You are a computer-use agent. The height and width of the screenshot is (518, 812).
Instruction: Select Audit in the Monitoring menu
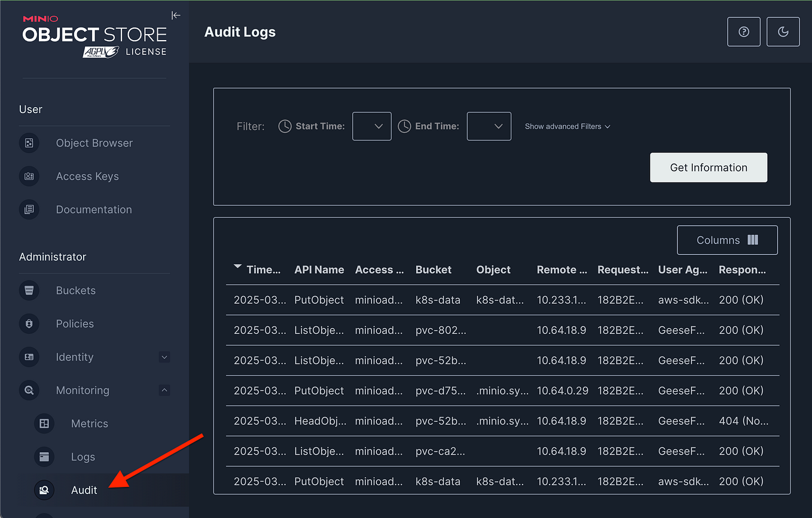click(84, 490)
